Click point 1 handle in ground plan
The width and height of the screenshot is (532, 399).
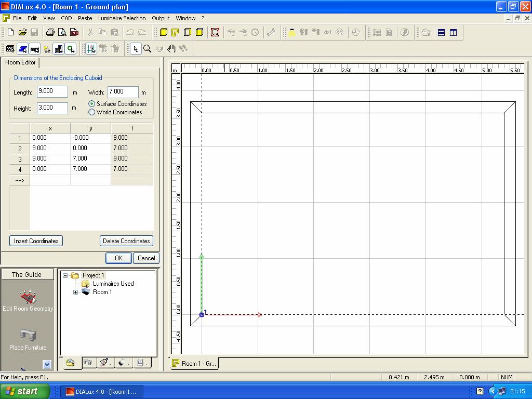click(202, 315)
